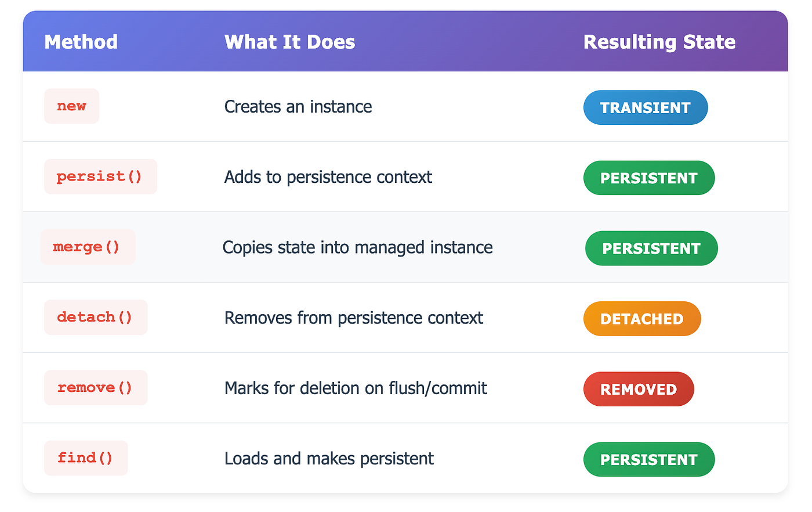Click "Removes from persistence context" description
The width and height of the screenshot is (812, 512).
click(x=353, y=318)
